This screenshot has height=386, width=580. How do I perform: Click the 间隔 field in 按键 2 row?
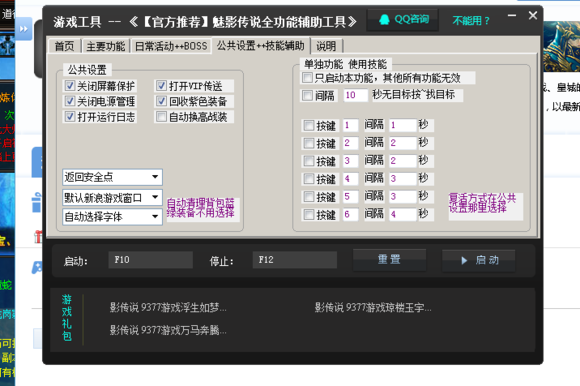[x=402, y=143]
